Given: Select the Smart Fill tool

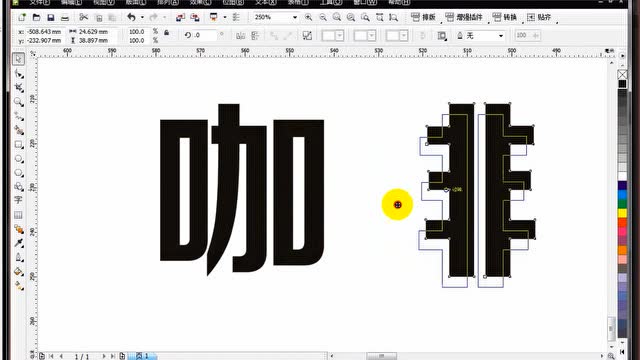Looking at the screenshot, I should point(18,130).
